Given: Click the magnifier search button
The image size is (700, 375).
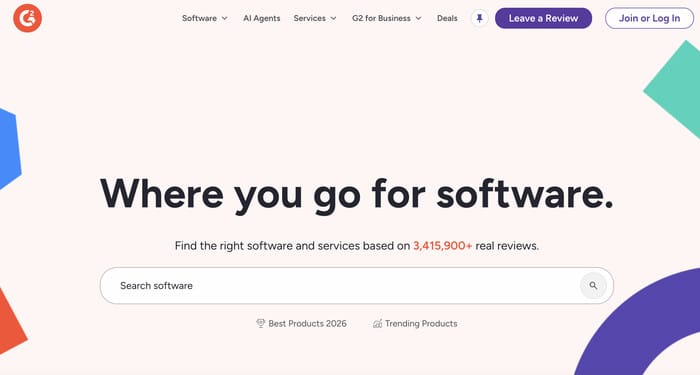Looking at the screenshot, I should pos(593,286).
